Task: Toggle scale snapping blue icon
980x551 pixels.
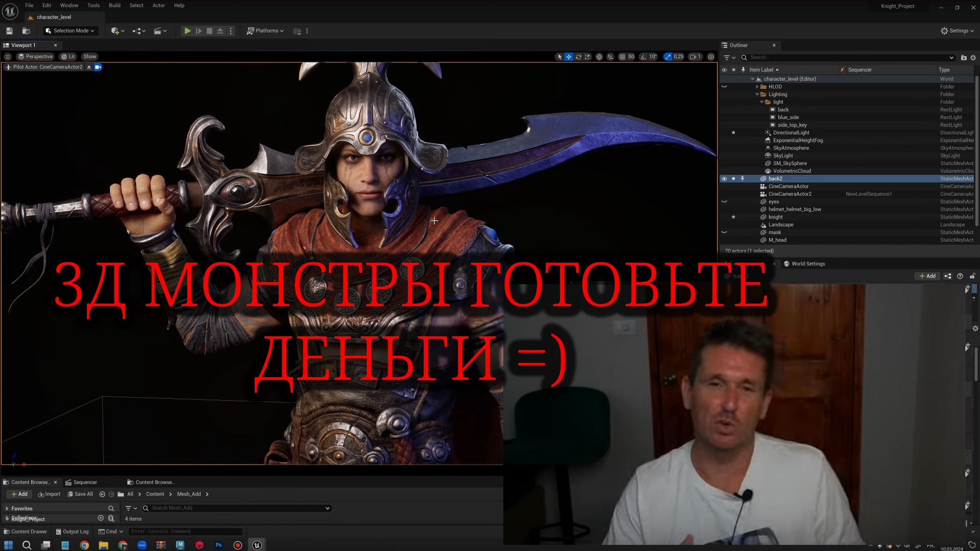Action: pyautogui.click(x=668, y=57)
